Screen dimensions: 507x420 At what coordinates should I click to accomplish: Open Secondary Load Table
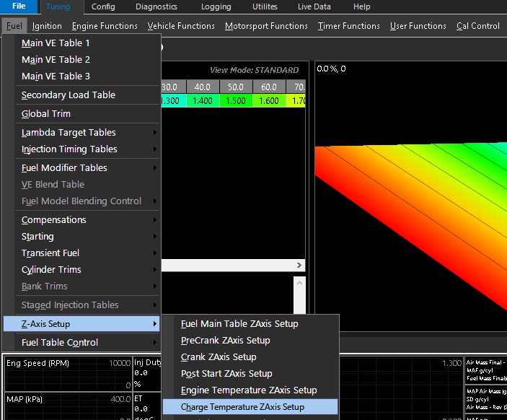(81, 95)
